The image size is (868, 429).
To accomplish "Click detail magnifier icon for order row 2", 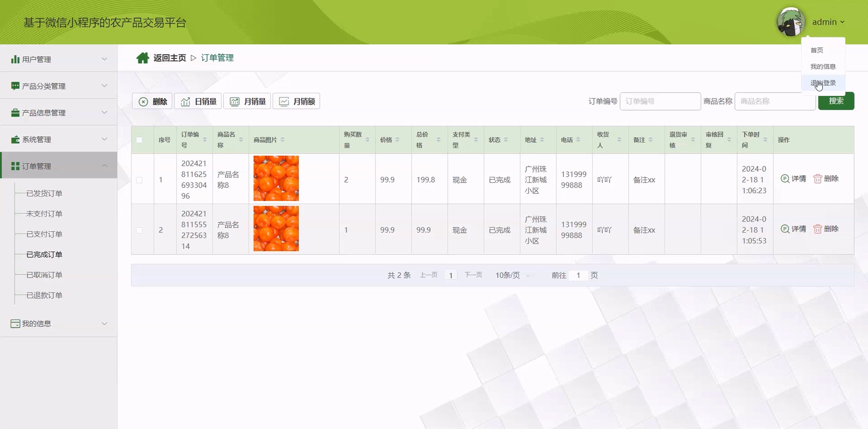I will coord(785,229).
